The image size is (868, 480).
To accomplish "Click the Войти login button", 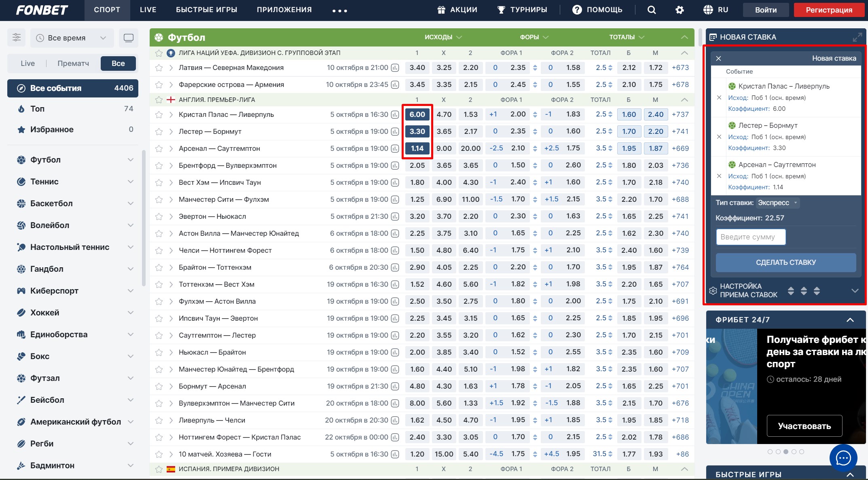I will (x=766, y=10).
